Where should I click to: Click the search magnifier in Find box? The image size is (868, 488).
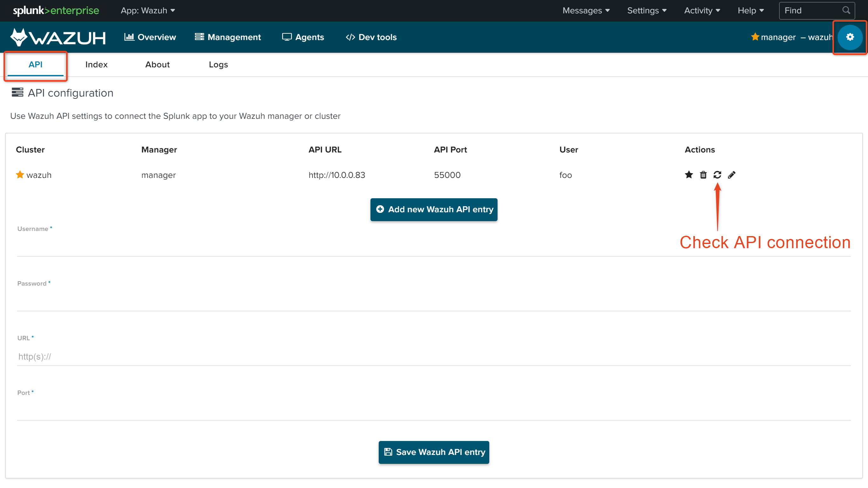(x=846, y=10)
